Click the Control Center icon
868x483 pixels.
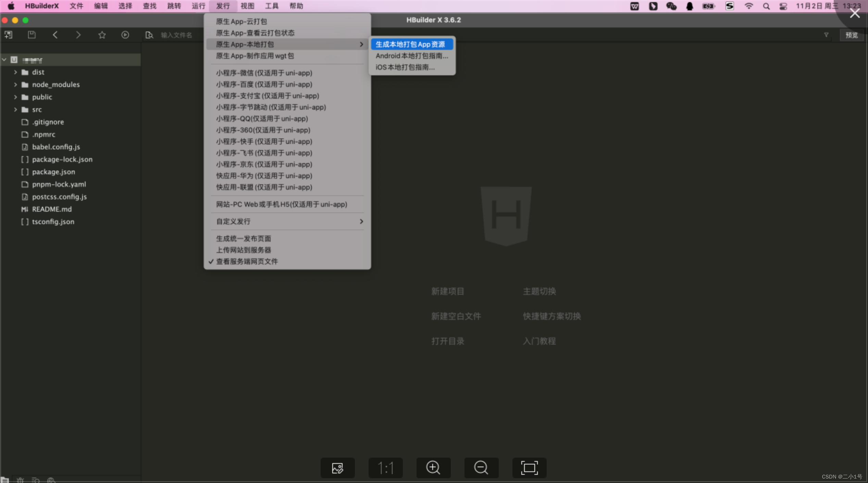click(783, 6)
